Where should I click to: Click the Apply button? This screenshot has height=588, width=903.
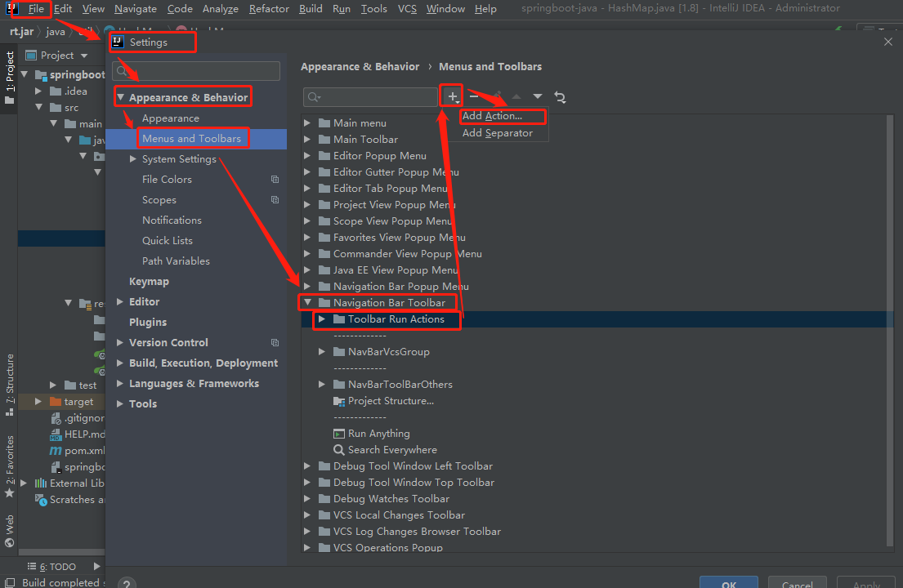866,583
